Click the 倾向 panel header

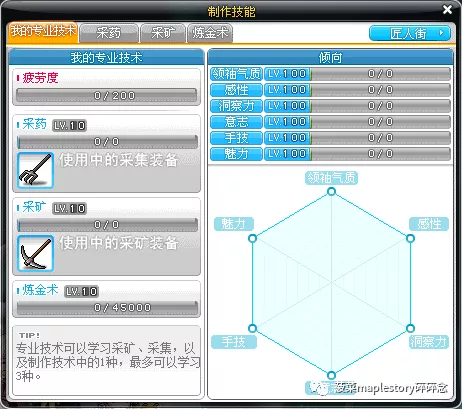[330, 58]
